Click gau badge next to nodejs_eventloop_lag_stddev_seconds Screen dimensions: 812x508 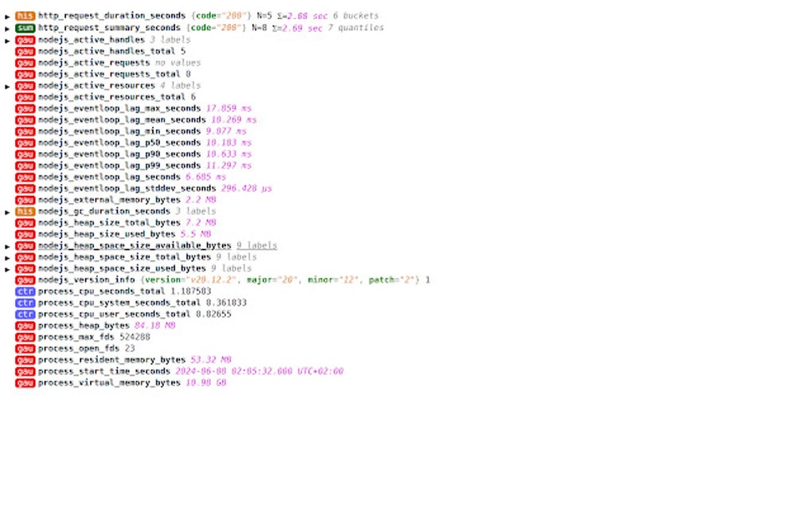25,189
